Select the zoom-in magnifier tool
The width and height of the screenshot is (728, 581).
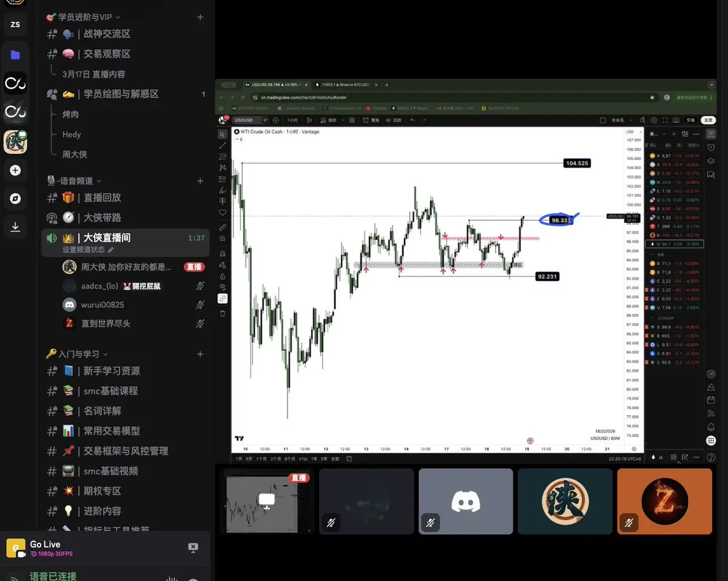(223, 239)
